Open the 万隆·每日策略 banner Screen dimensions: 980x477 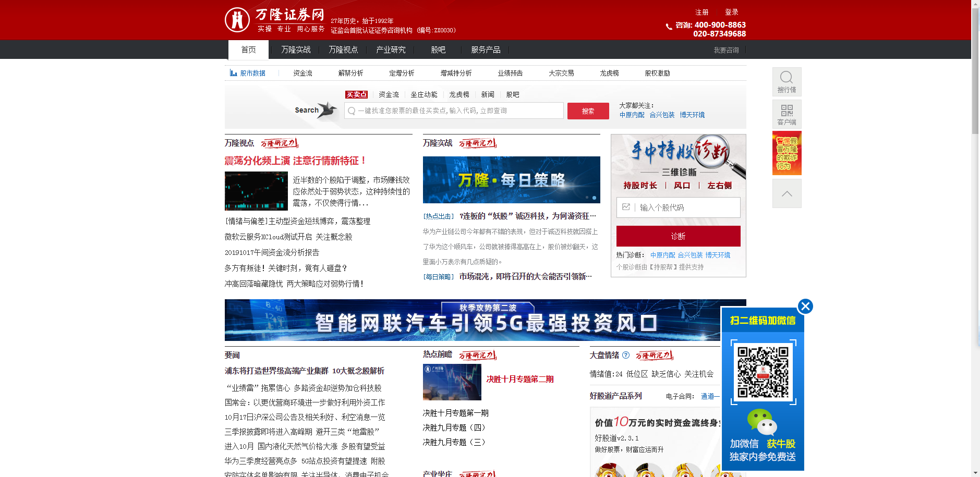[x=511, y=180]
